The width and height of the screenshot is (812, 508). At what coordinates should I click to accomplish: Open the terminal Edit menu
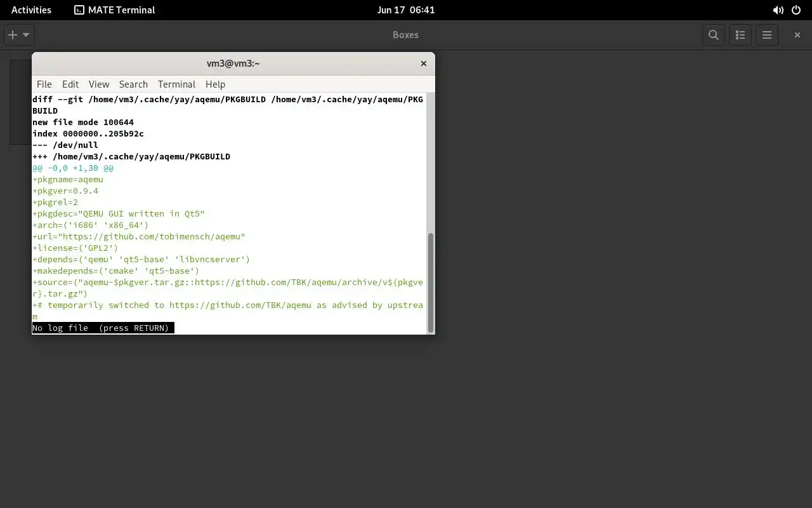point(70,84)
